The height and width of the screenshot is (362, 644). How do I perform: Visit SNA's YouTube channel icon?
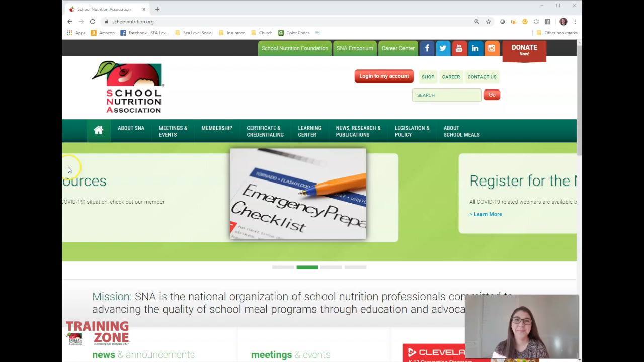459,48
